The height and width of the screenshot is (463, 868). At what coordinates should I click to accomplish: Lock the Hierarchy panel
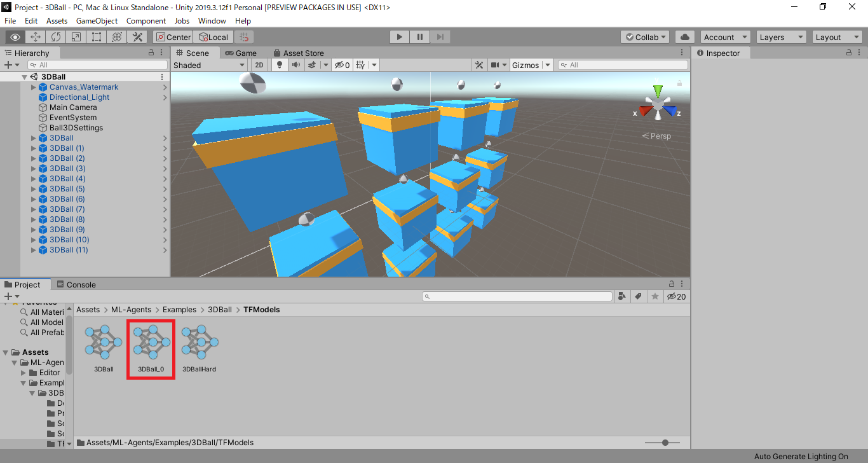click(151, 53)
